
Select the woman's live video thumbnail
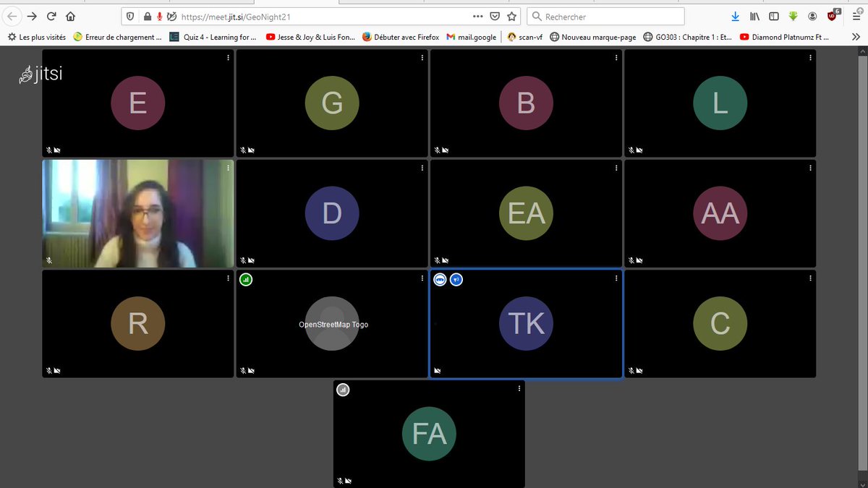click(138, 213)
